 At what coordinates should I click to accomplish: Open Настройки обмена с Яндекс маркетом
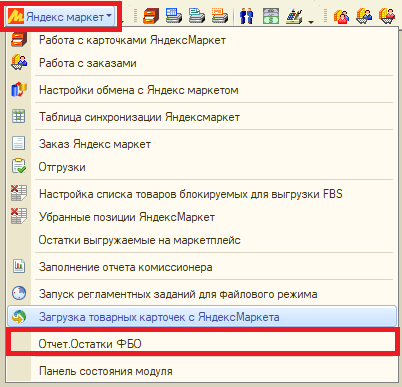click(x=202, y=90)
